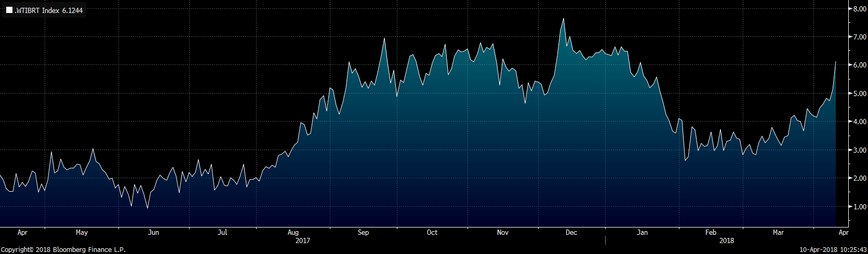
Task: Click the Jul month label on x-axis
Action: pos(222,232)
